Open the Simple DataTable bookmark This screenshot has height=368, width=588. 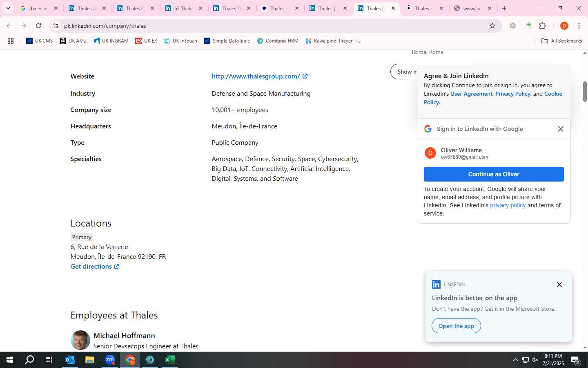227,41
